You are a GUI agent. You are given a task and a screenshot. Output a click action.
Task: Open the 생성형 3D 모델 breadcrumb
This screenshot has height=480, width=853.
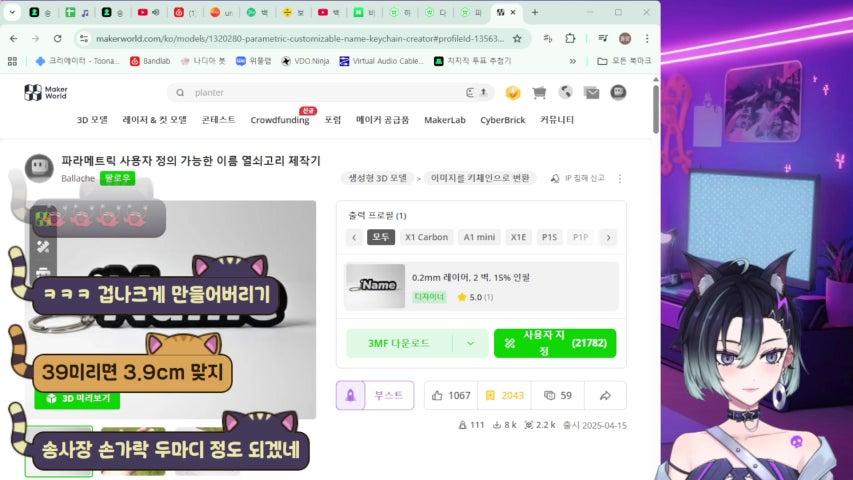[x=378, y=179]
